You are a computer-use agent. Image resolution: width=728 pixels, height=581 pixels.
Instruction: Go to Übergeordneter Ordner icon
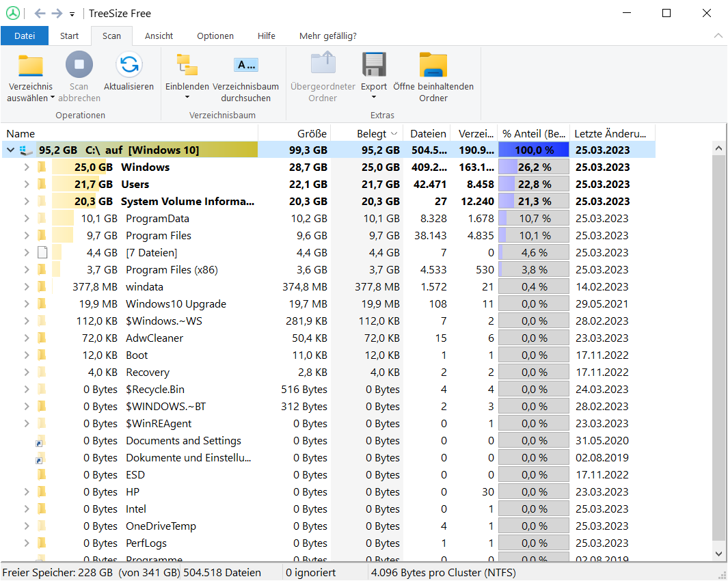click(323, 64)
